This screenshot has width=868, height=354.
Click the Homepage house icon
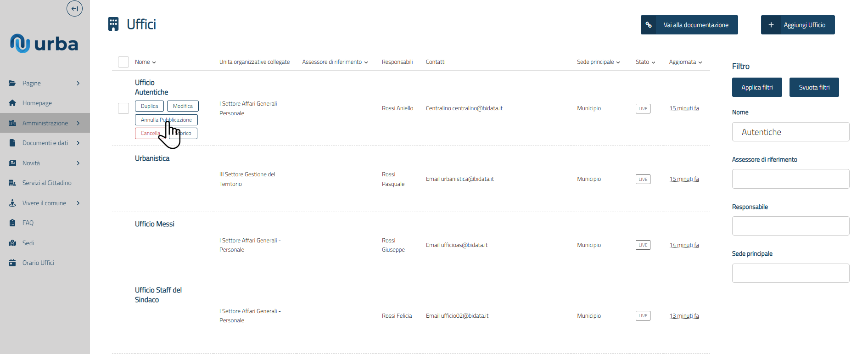point(12,103)
